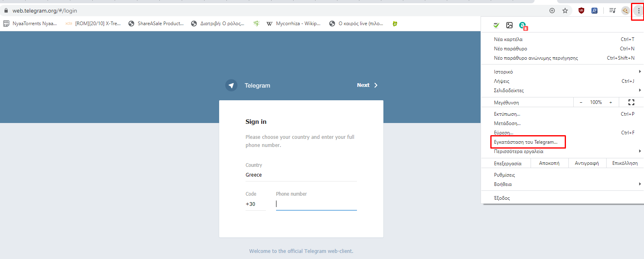The image size is (644, 259).
Task: Click the site lock icon in address bar
Action: 6,11
